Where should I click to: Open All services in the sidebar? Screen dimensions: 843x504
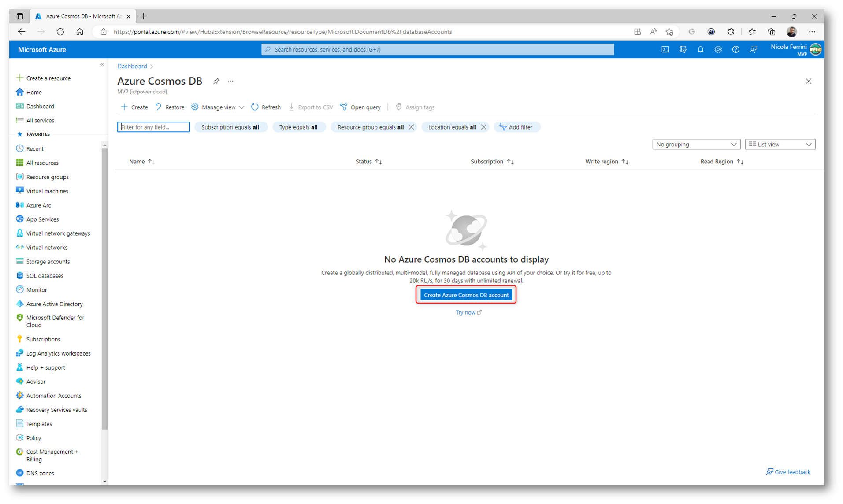(35, 120)
